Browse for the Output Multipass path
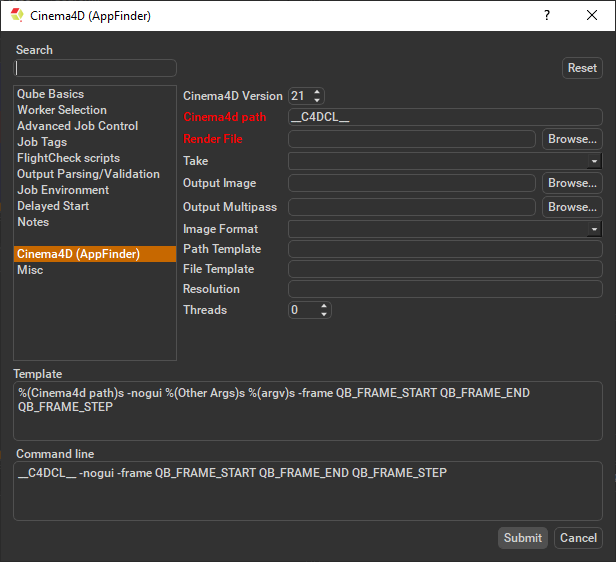The width and height of the screenshot is (616, 562). (572, 207)
